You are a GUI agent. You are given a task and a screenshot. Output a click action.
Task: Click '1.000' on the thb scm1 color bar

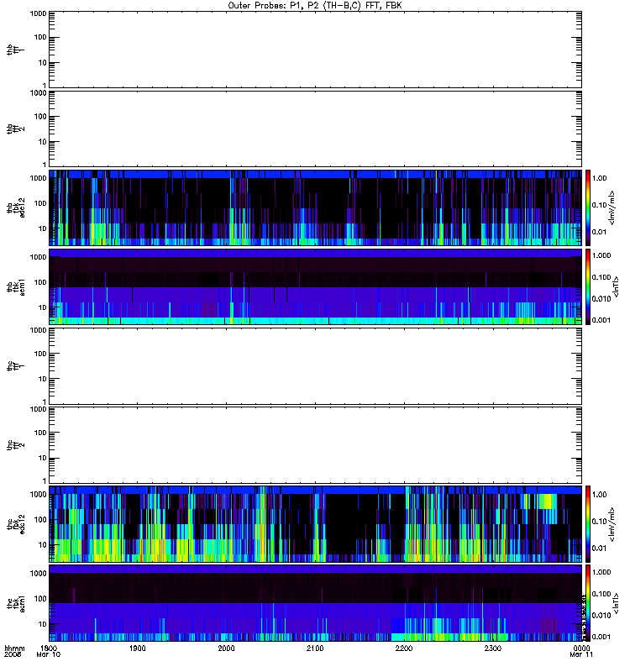tap(601, 255)
